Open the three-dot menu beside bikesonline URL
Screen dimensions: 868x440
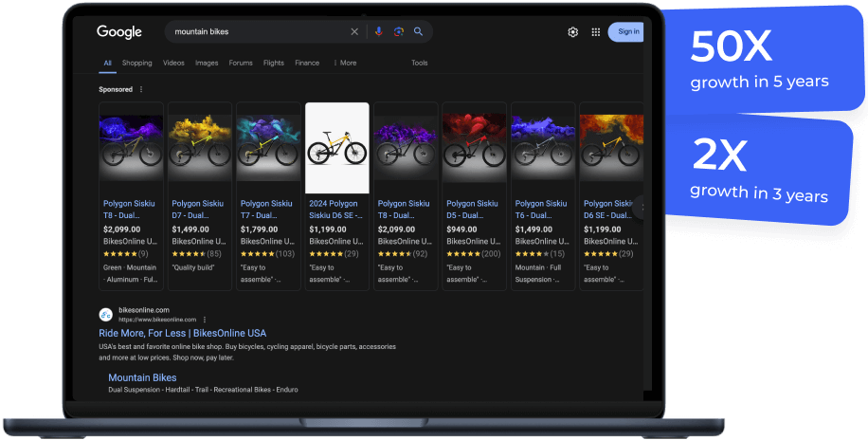204,320
